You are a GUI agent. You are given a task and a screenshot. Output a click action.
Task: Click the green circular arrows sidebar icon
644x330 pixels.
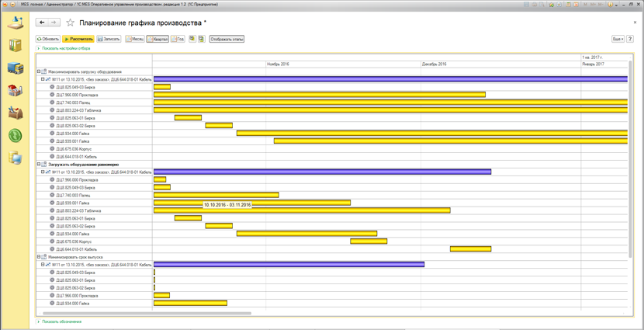[15, 135]
